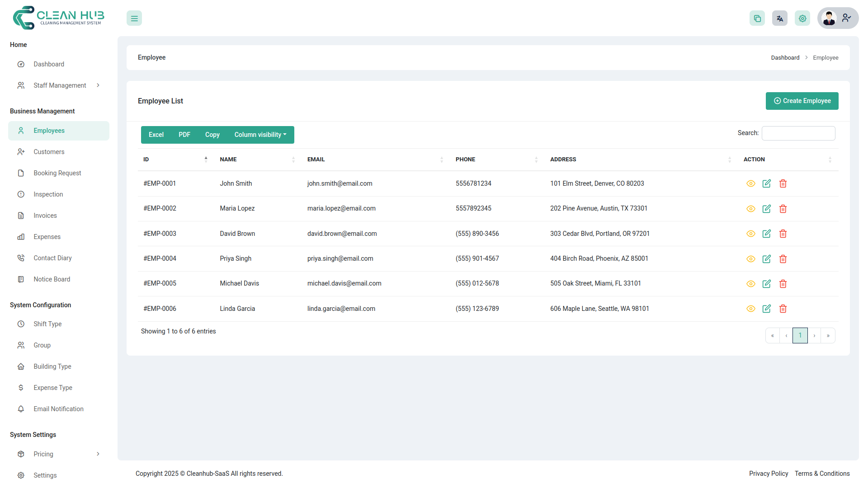The width and height of the screenshot is (868, 488).
Task: Edit David Brown with the pencil icon
Action: (x=767, y=234)
